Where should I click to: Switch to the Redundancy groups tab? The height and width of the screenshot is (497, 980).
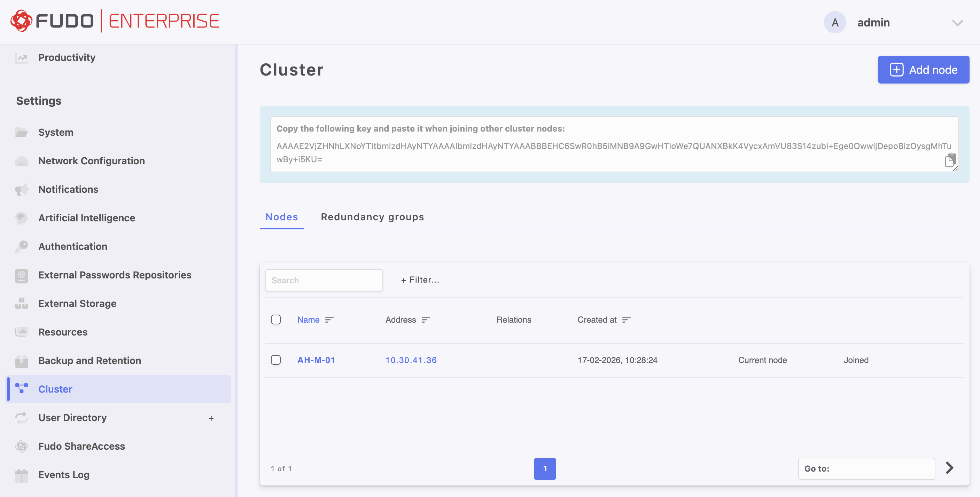(372, 217)
